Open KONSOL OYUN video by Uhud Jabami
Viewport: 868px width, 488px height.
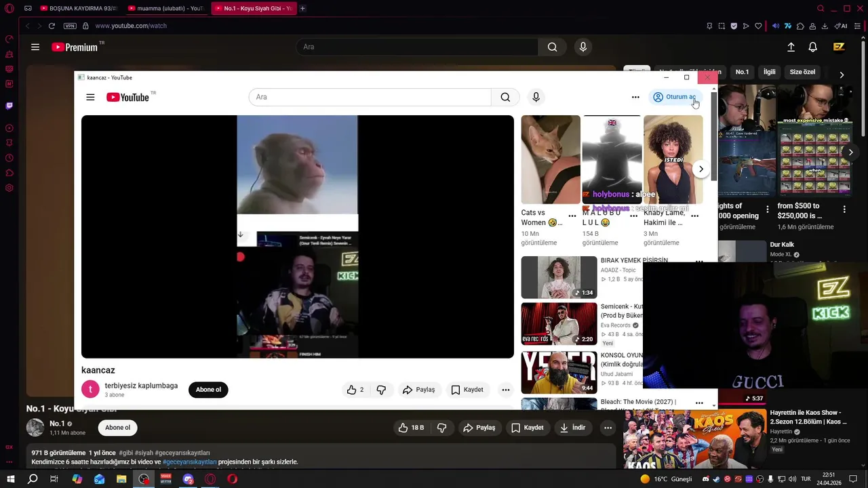[x=559, y=372]
